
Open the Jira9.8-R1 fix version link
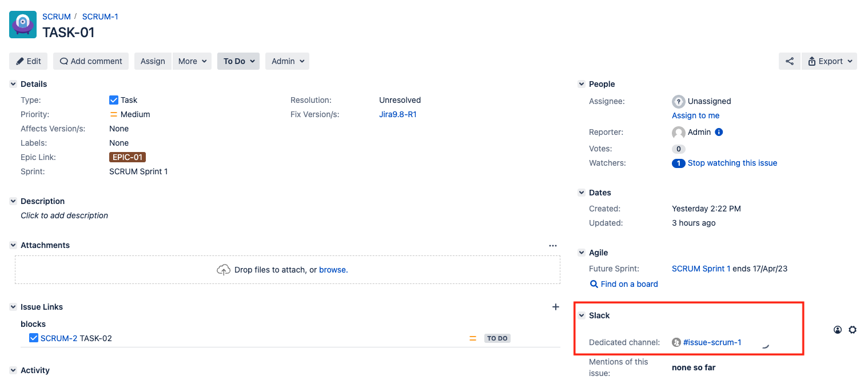coord(398,114)
